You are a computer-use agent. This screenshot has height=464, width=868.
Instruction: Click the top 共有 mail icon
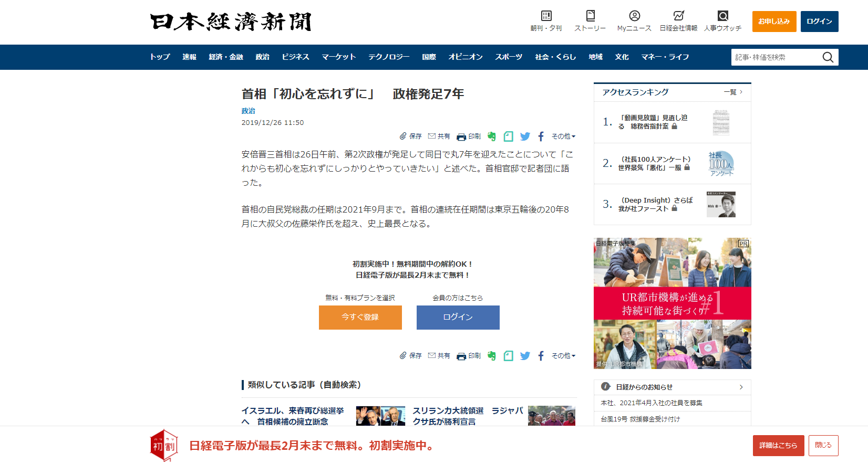(432, 136)
